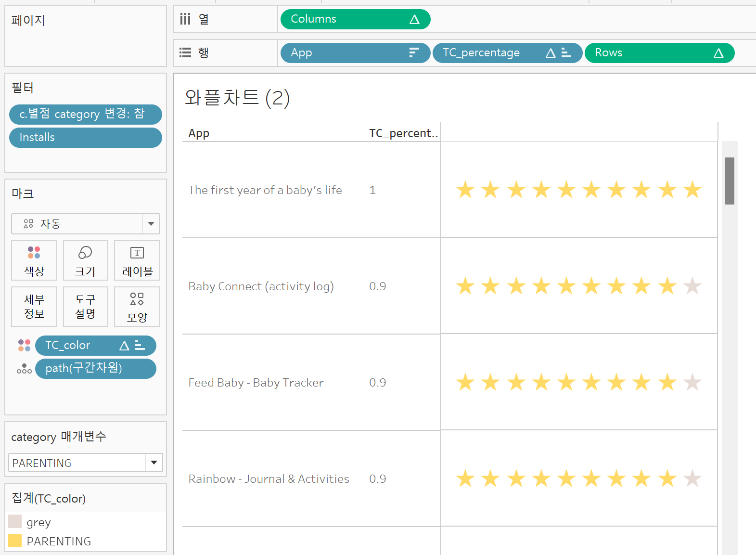Open the 도구 설명 (tooltip) mark card

[x=86, y=307]
